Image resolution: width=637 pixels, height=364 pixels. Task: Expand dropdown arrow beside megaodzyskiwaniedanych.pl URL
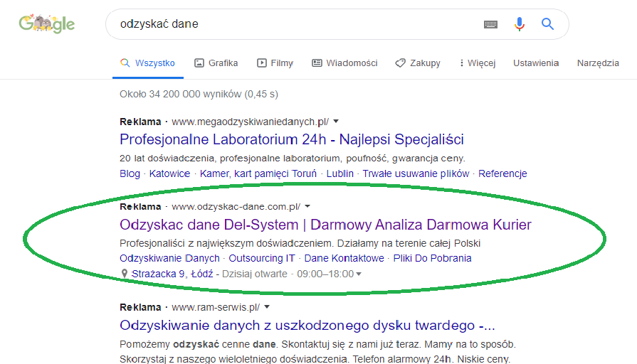[x=336, y=122]
